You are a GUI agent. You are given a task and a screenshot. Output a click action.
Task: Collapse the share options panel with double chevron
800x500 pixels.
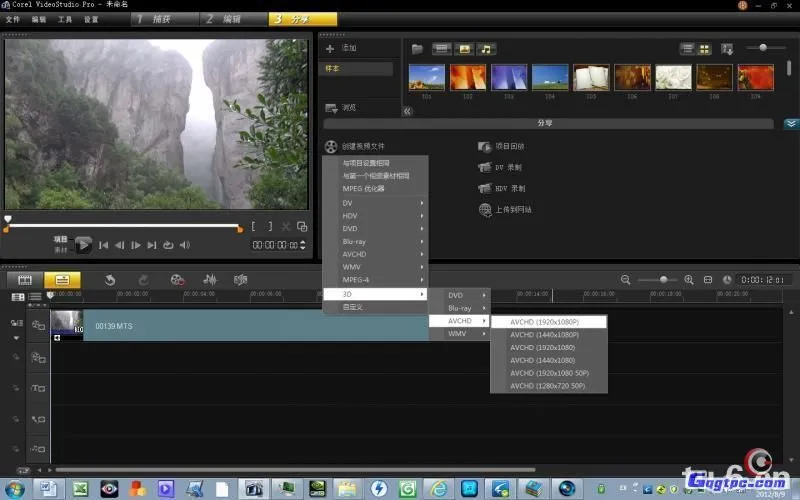click(x=790, y=123)
